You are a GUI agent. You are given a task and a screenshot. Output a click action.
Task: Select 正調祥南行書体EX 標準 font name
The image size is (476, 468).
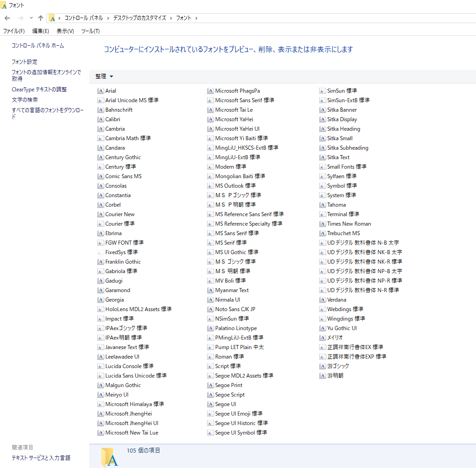355,347
